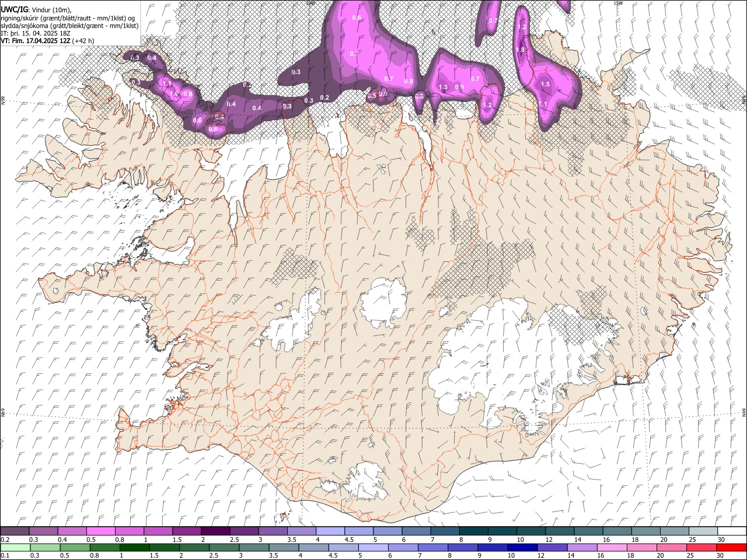Choose the dark teal 8 swatch, upper legend

tap(473, 531)
